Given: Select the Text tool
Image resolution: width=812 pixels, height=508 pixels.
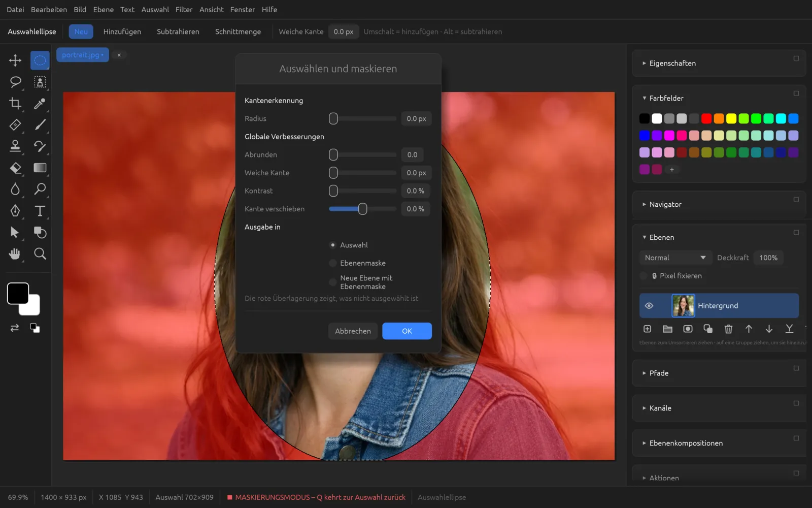Looking at the screenshot, I should [x=40, y=211].
